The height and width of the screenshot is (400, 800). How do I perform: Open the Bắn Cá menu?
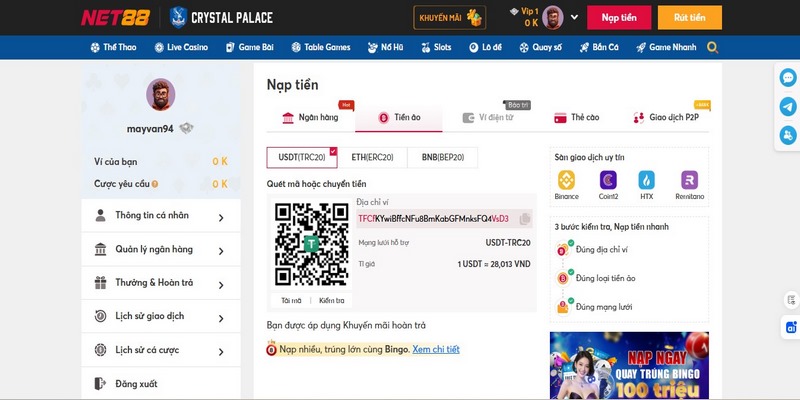click(x=599, y=47)
